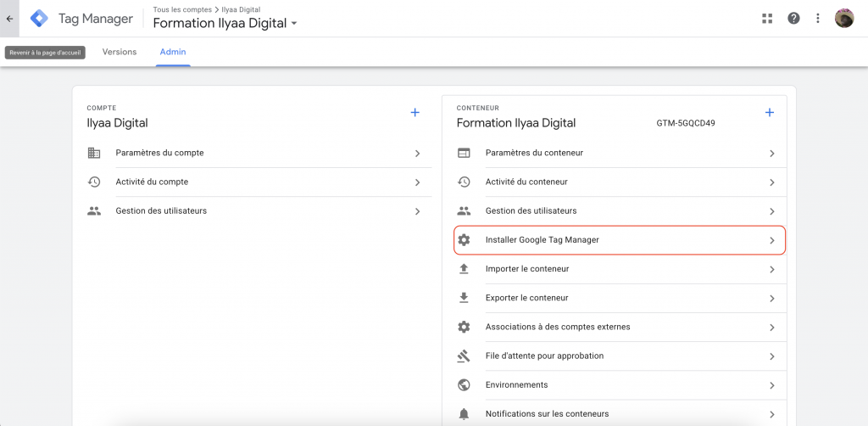
Task: Click the Tag Manager diamond logo
Action: point(39,19)
